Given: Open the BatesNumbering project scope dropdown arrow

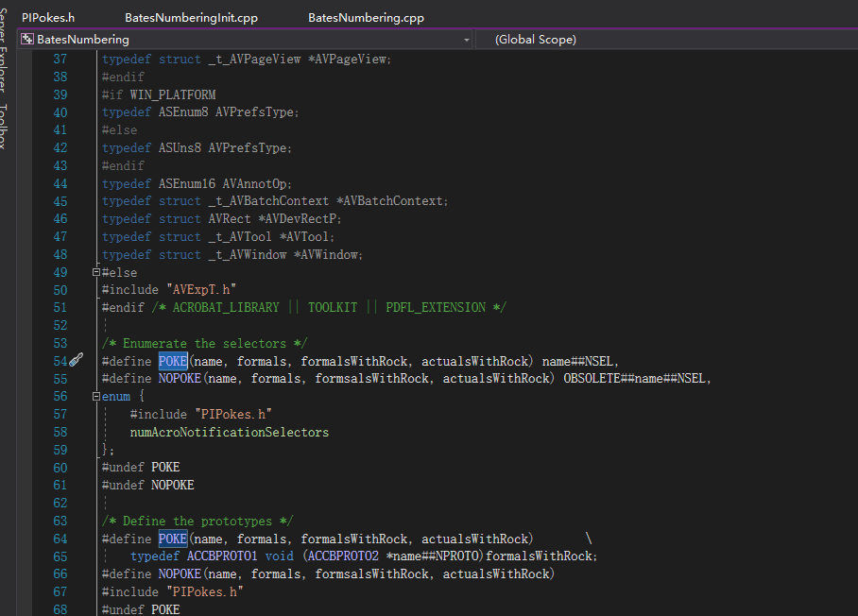Looking at the screenshot, I should 467,40.
